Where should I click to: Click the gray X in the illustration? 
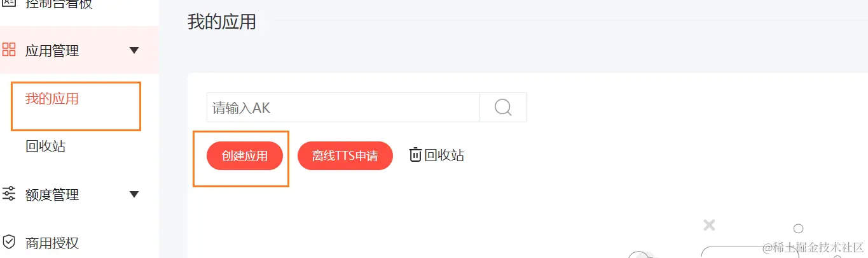pyautogui.click(x=710, y=225)
